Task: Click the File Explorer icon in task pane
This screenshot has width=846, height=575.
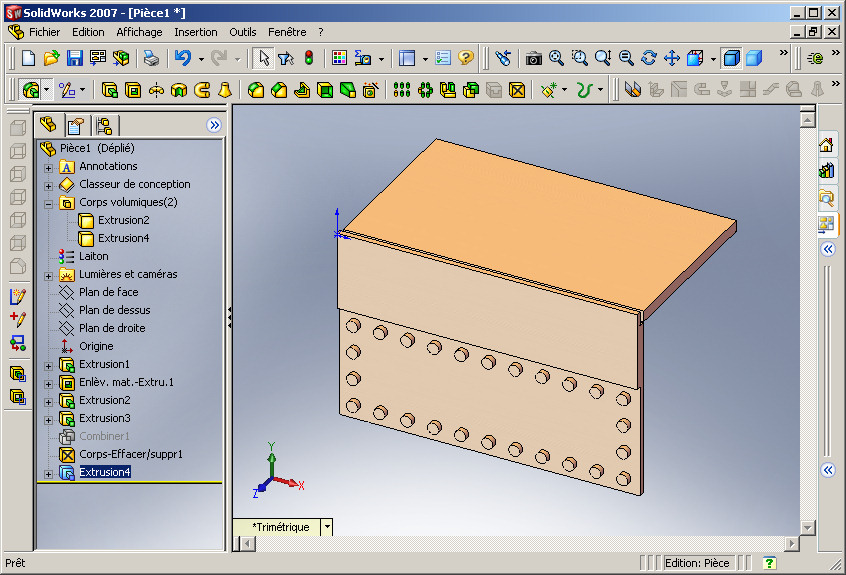Action: 826,197
